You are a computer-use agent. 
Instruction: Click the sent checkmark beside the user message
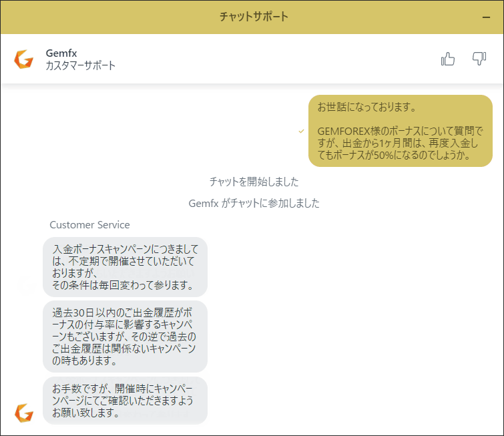pyautogui.click(x=301, y=131)
